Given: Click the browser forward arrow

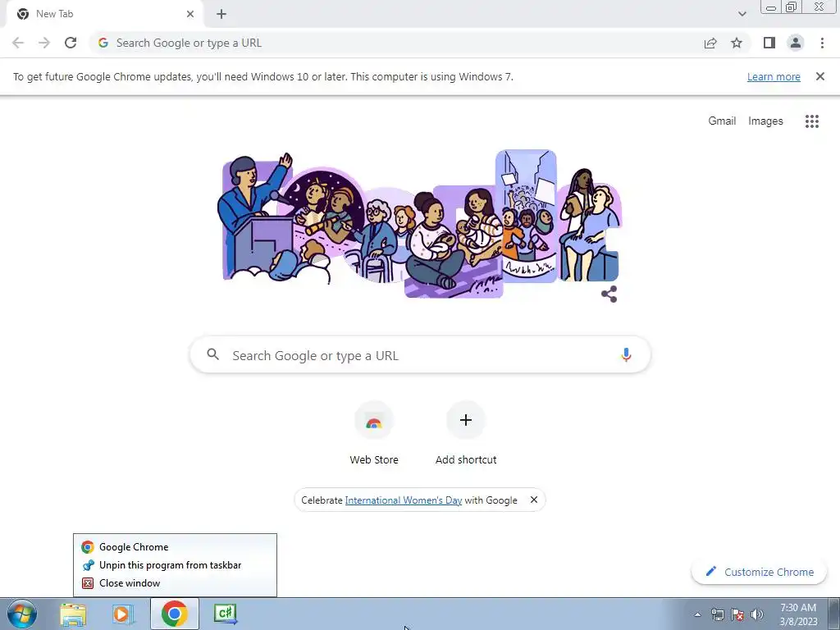Looking at the screenshot, I should [x=44, y=43].
